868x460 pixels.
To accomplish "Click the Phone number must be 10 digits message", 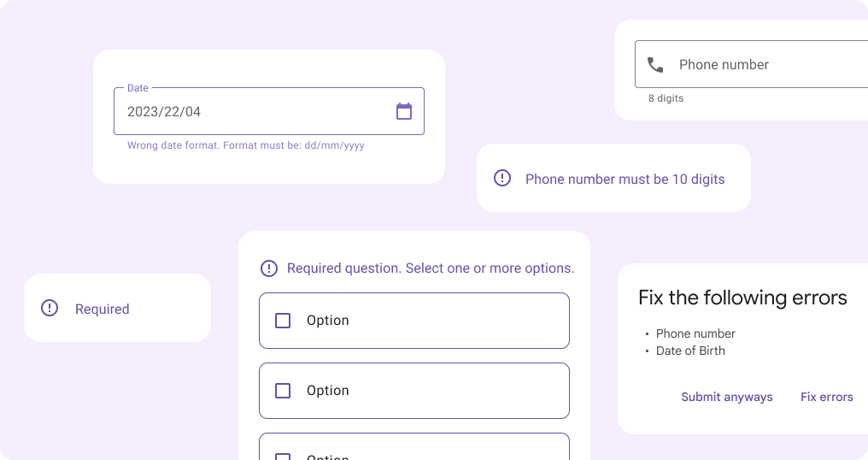I will (x=625, y=179).
